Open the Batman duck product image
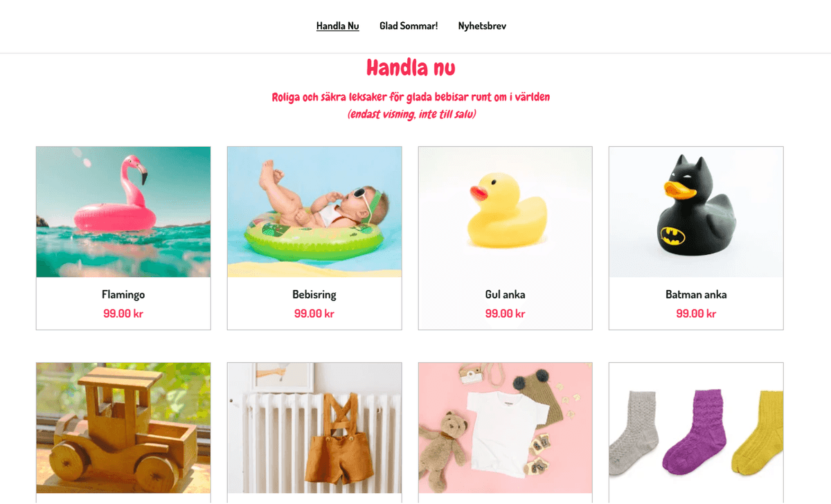 696,212
